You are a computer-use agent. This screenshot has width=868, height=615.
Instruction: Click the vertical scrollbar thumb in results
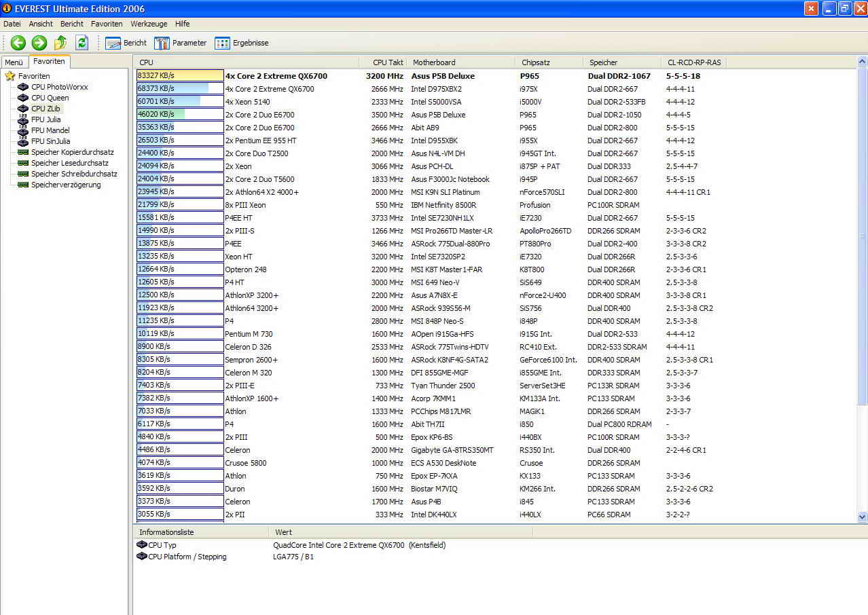point(862,236)
